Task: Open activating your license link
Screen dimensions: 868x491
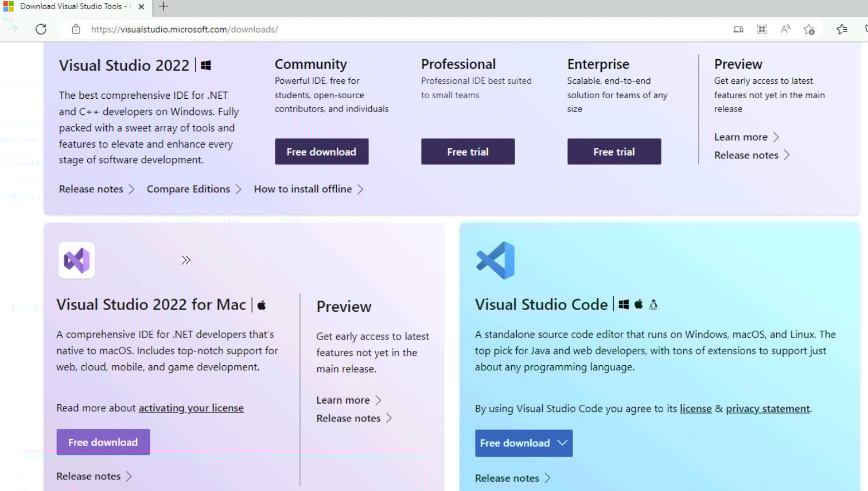Action: coord(191,408)
